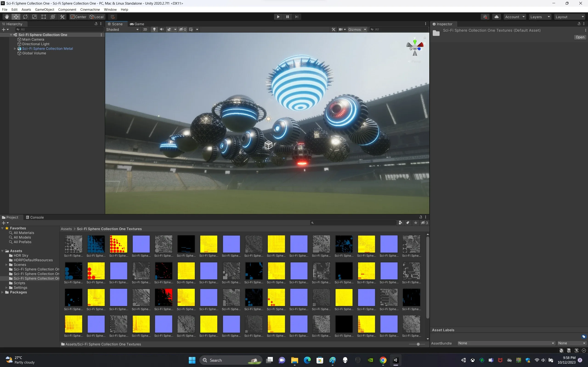The height and width of the screenshot is (367, 588).
Task: Toggle 2D view mode
Action: [145, 29]
